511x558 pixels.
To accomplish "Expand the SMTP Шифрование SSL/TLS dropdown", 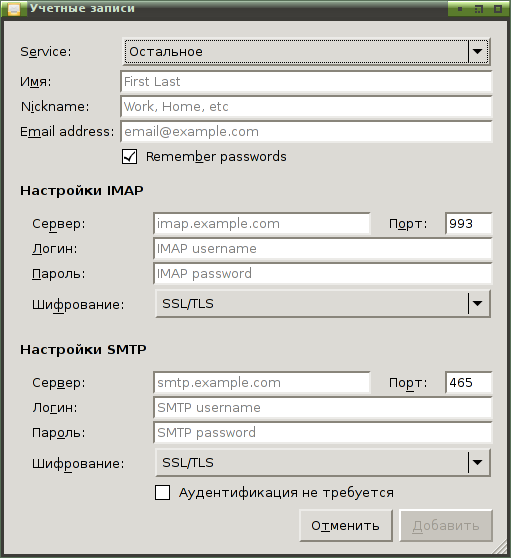I will click(323, 463).
